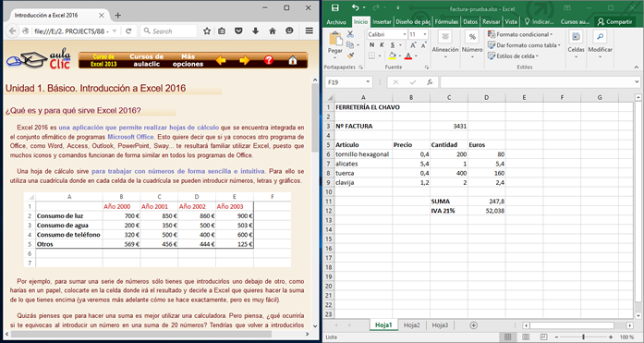The width and height of the screenshot is (644, 343).
Task: Open Firefox downloads arrow icon
Action: tap(255, 31)
